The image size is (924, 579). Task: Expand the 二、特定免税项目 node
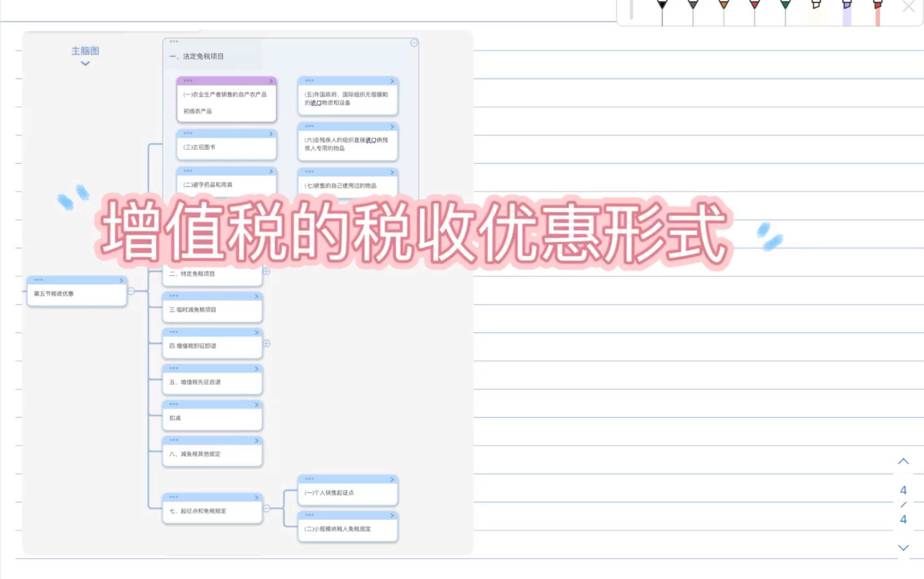(x=267, y=271)
